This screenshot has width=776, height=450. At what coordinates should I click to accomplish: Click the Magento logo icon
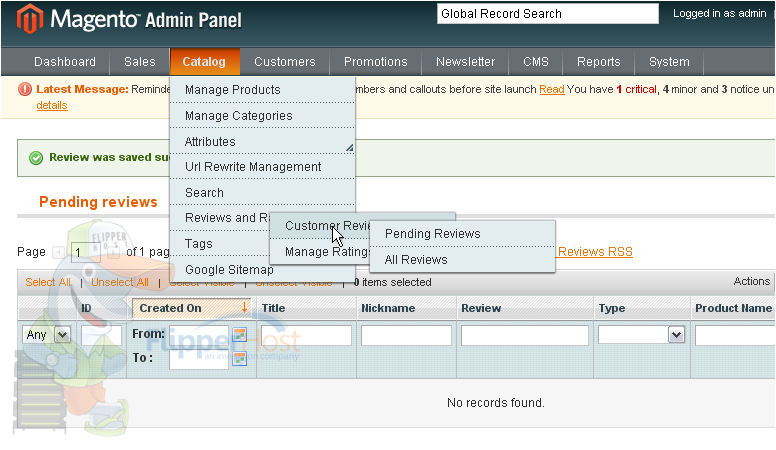29,19
